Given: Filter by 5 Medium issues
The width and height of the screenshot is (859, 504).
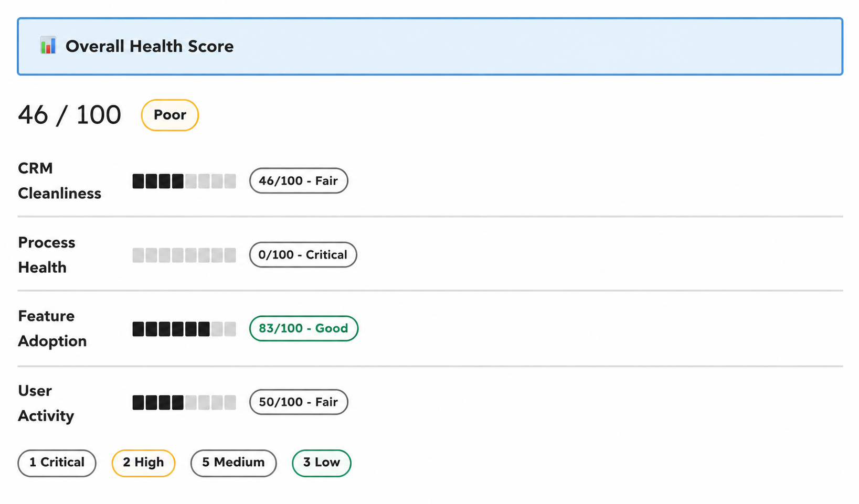Looking at the screenshot, I should pos(234,463).
